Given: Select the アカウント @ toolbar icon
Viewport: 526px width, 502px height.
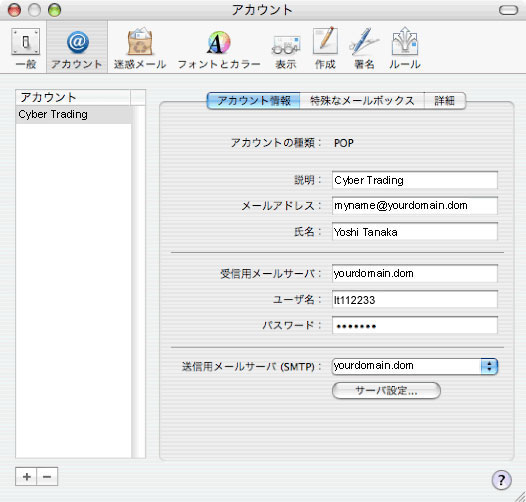Looking at the screenshot, I should click(x=77, y=49).
